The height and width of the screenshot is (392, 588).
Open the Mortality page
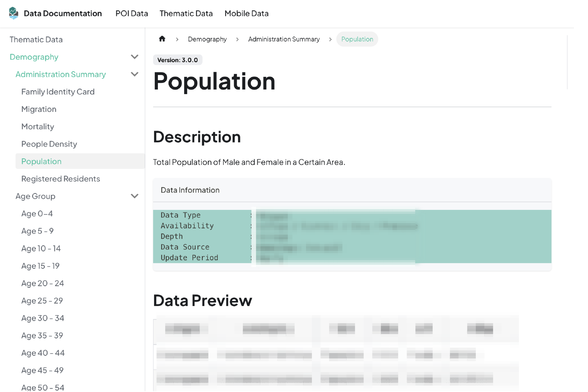click(x=38, y=126)
